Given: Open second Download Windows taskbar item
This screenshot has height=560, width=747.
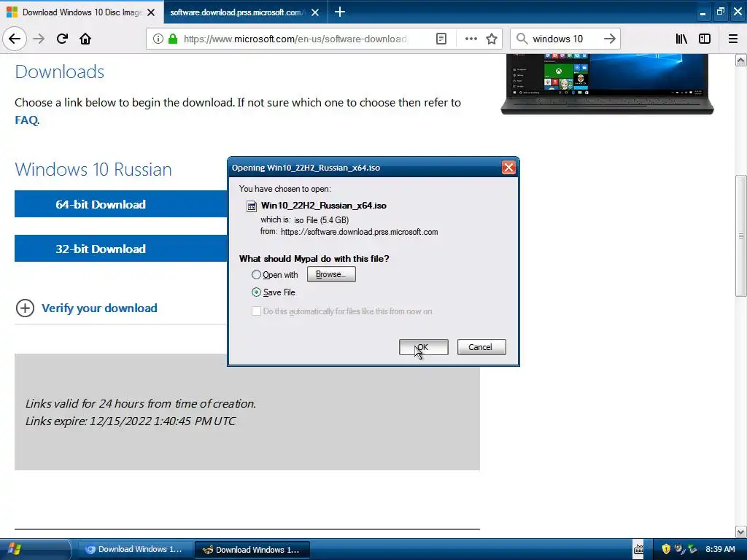Looking at the screenshot, I should click(252, 550).
